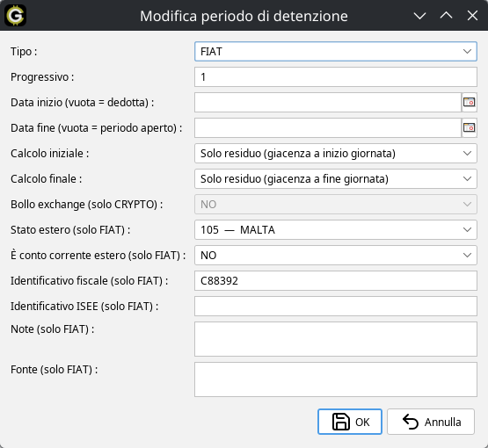Image resolution: width=488 pixels, height=448 pixels.
Task: Click the 'Calcolo iniziale :' label
Action: pyautogui.click(x=50, y=153)
